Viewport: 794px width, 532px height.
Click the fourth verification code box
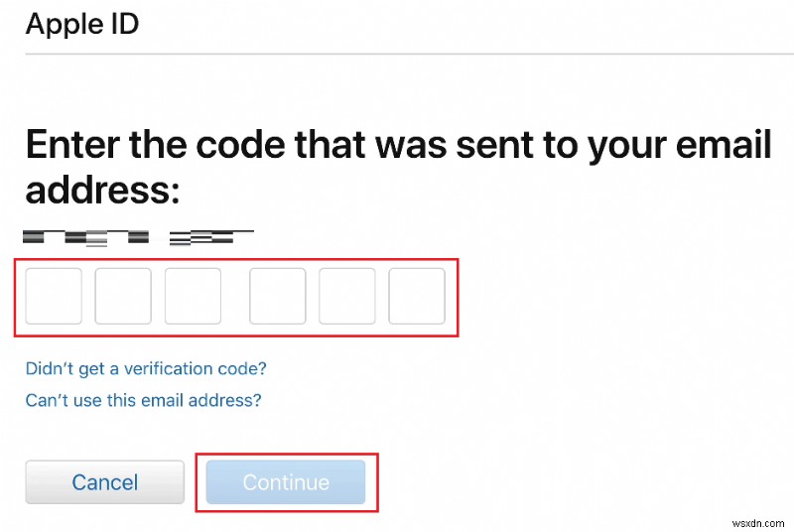278,296
